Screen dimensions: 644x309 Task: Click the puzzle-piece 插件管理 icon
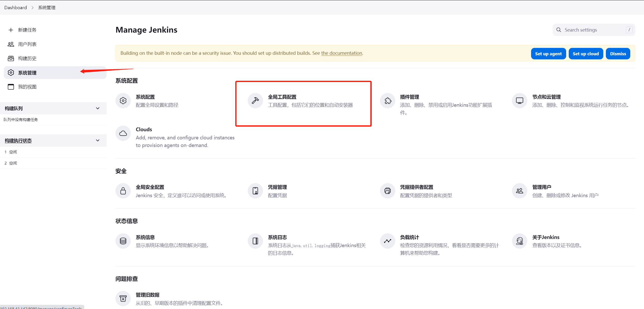[x=387, y=101]
